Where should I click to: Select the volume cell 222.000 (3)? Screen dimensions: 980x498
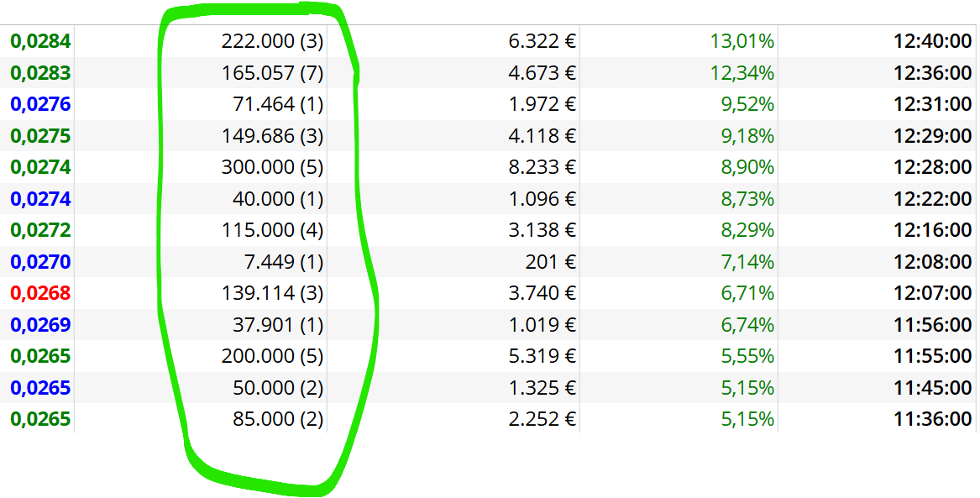(x=272, y=42)
